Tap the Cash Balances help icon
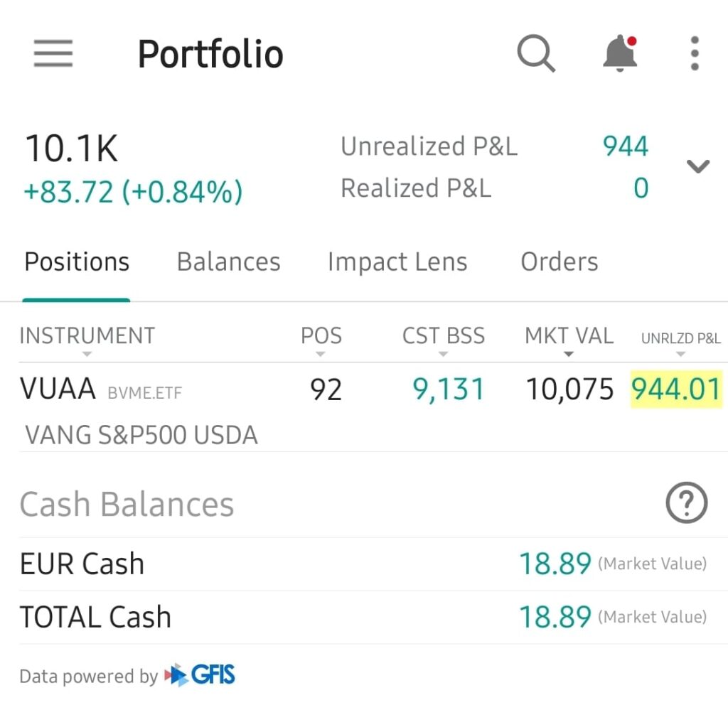Screen dimensions: 728x705 (686, 503)
